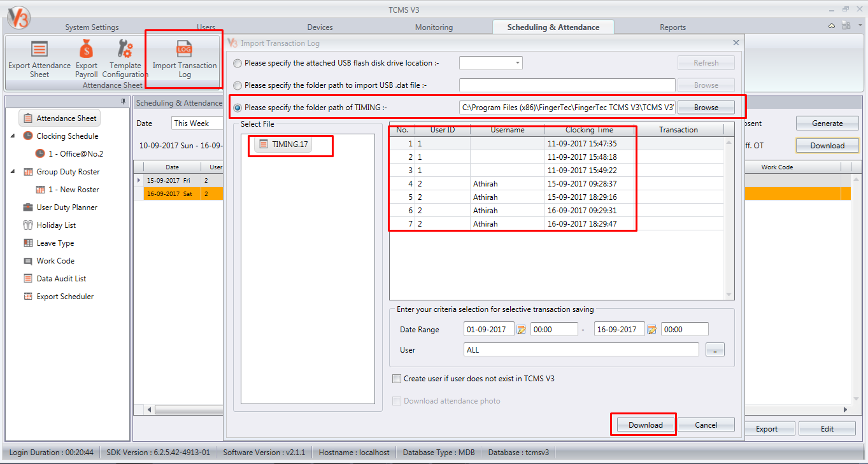Open the calendar picker beside 01-09-2017
868x464 pixels.
521,330
